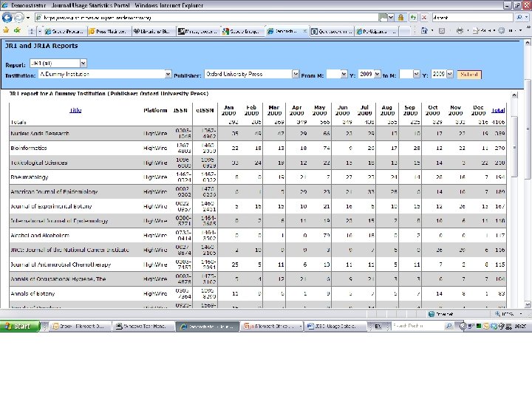Screen dimensions: 532x399
Task: Click Journal of Experimental Botany title
Action: click(51, 206)
